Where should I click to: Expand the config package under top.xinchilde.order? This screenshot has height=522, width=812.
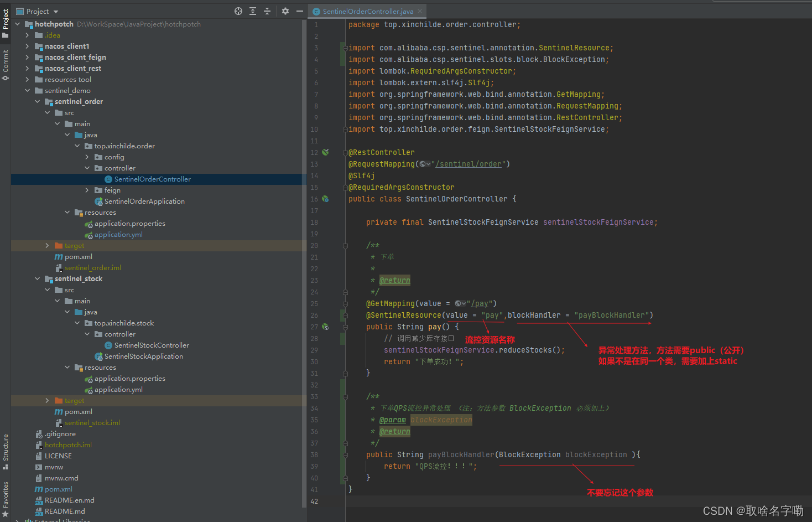87,157
